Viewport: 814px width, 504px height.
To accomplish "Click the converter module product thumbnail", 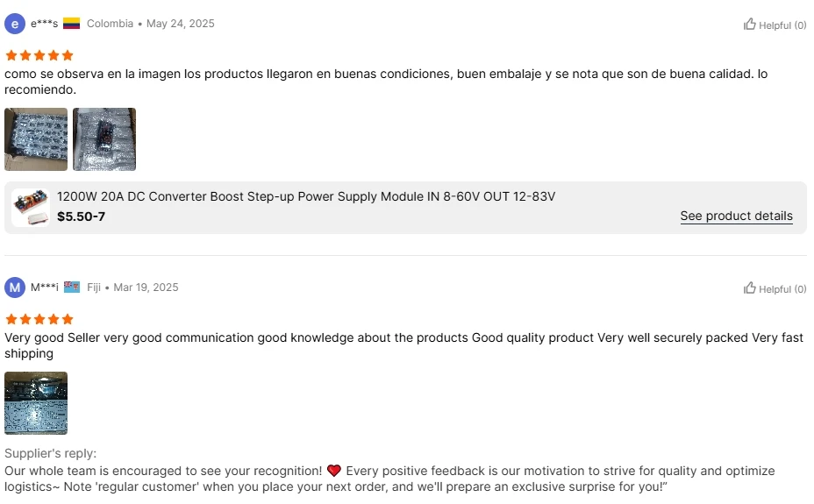I will [x=30, y=208].
